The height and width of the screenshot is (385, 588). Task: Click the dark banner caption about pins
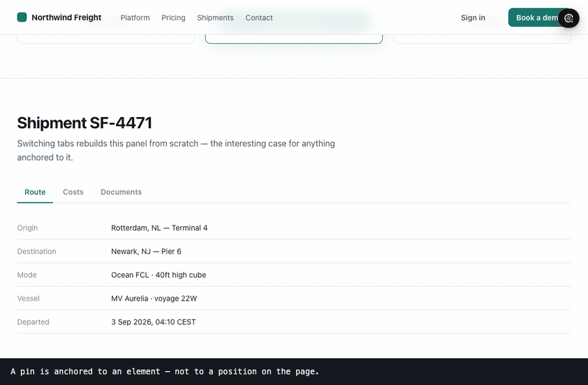165,371
